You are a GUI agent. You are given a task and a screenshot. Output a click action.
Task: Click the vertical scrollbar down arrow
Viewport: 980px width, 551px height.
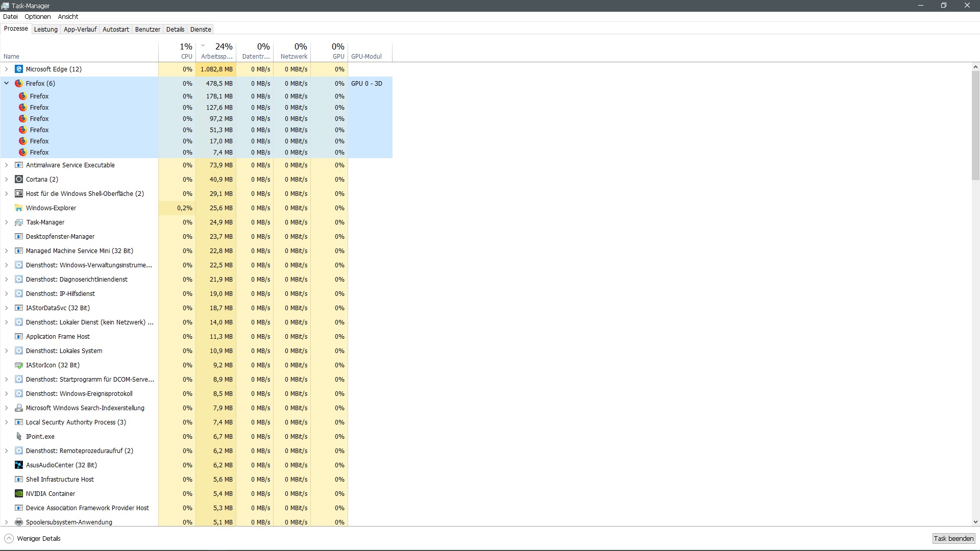tap(975, 522)
